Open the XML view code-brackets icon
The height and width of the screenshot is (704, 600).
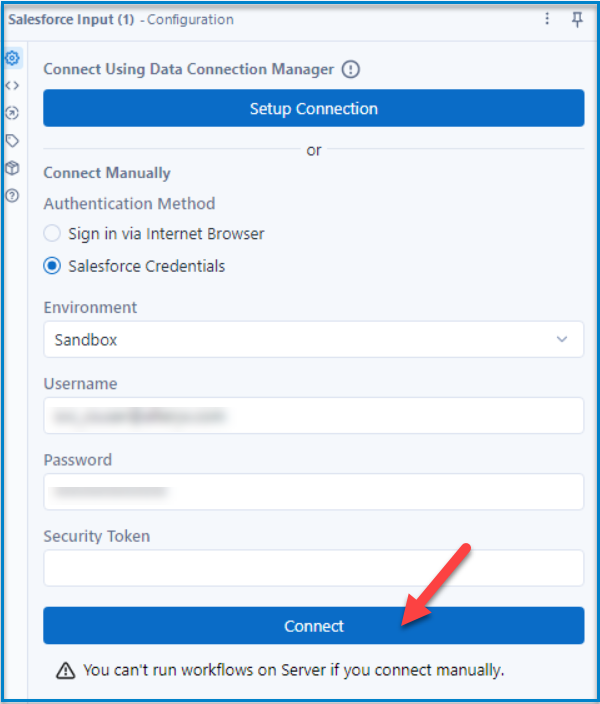click(x=13, y=85)
